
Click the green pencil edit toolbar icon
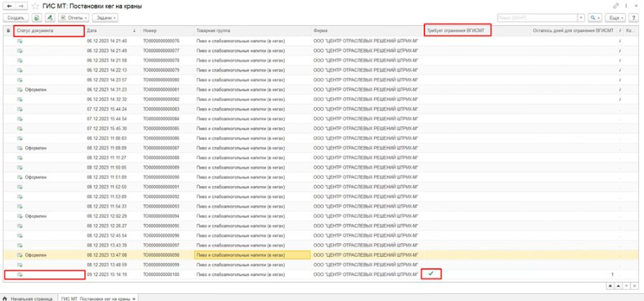(49, 18)
